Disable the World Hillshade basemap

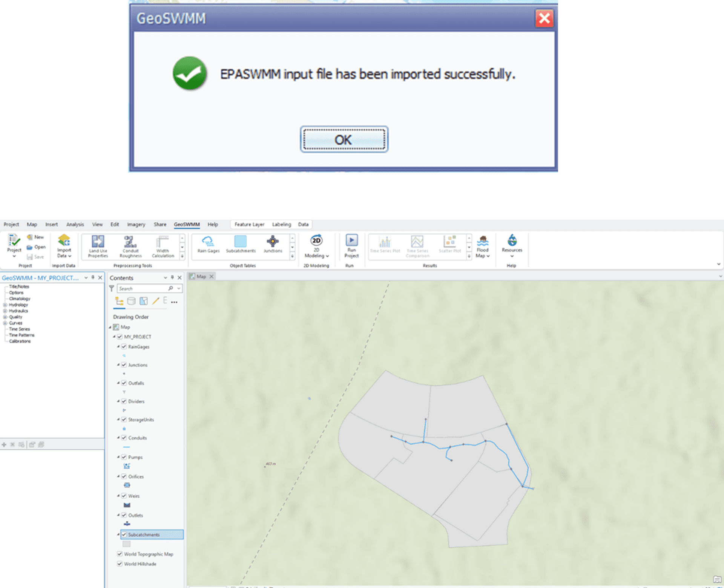point(120,564)
